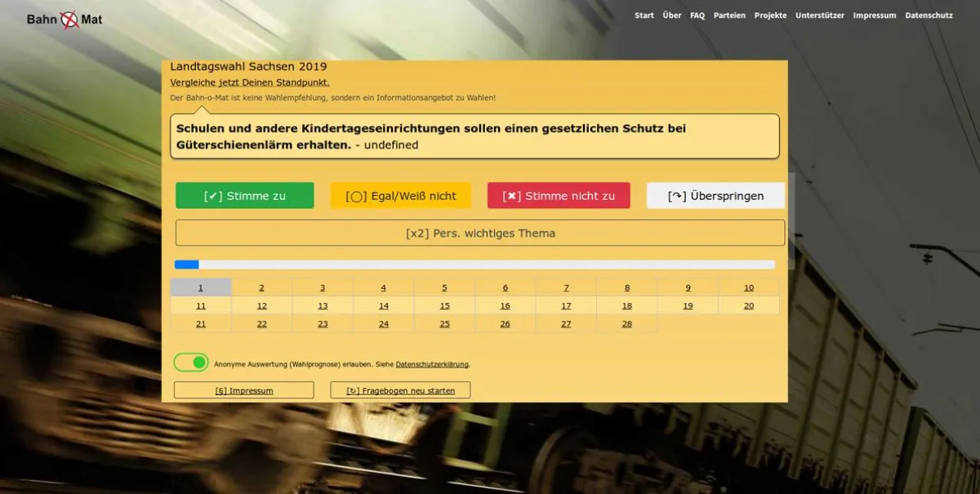The image size is (980, 494).
Task: Jump to question 28
Action: (626, 324)
